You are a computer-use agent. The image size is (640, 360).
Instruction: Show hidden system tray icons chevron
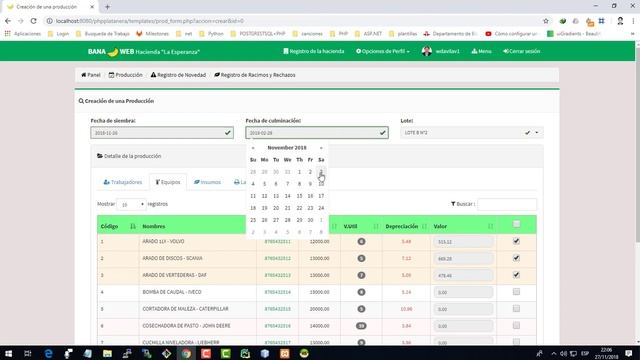(553, 353)
